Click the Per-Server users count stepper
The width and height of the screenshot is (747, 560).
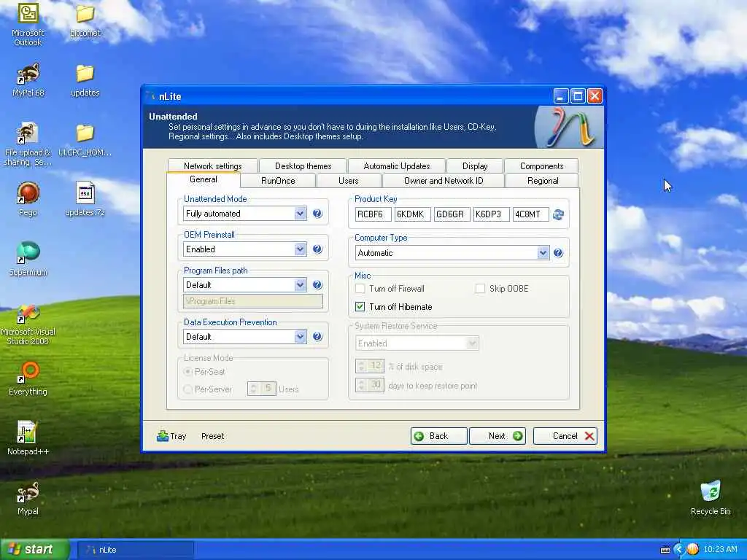[262, 389]
